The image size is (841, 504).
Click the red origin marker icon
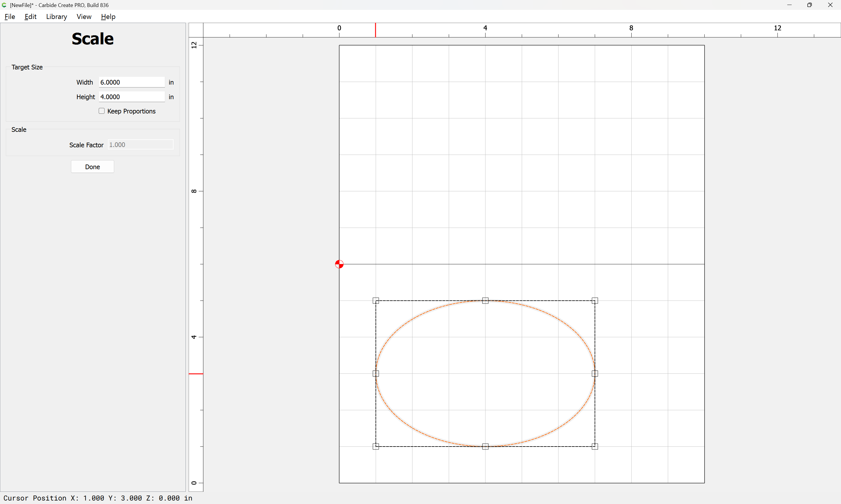coord(339,264)
